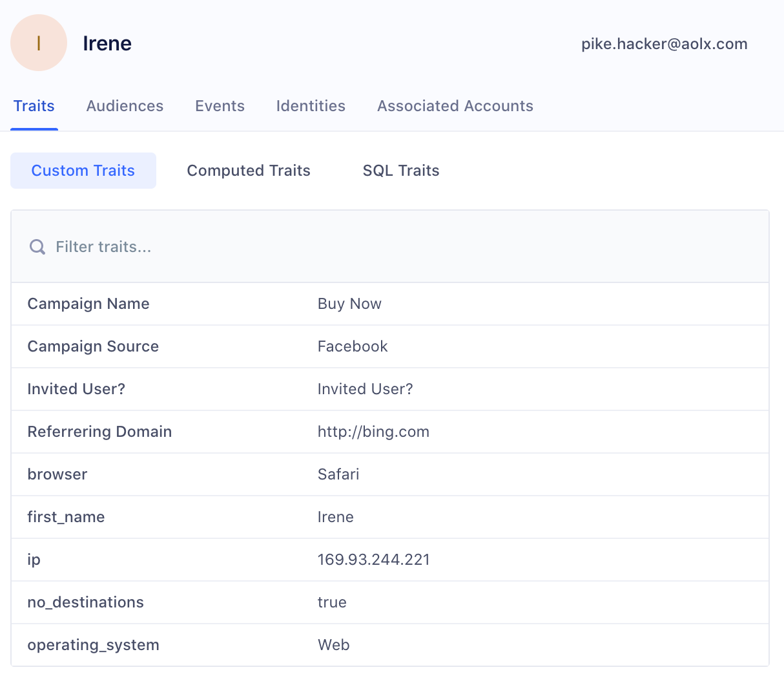Click Irene's avatar circle icon
This screenshot has height=685, width=784.
click(39, 43)
